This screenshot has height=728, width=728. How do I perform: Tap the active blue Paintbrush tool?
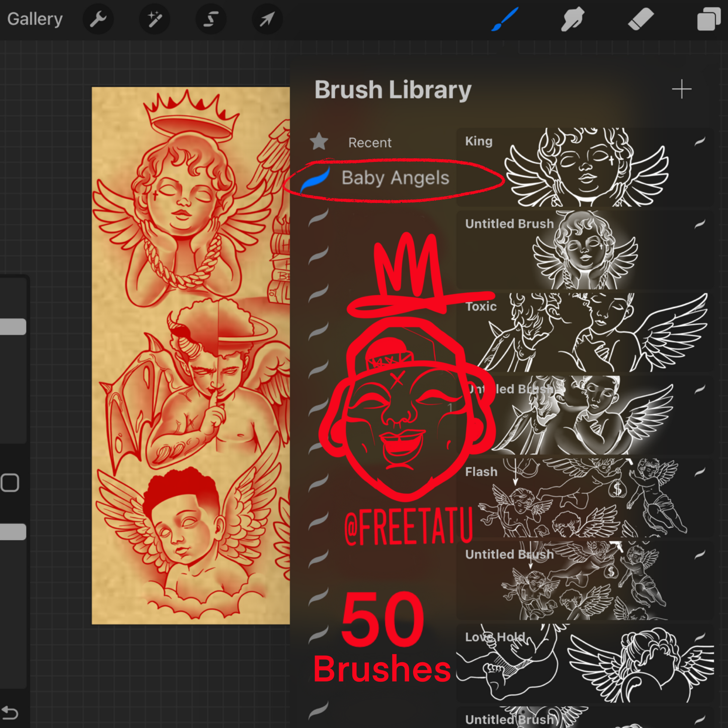click(x=505, y=19)
